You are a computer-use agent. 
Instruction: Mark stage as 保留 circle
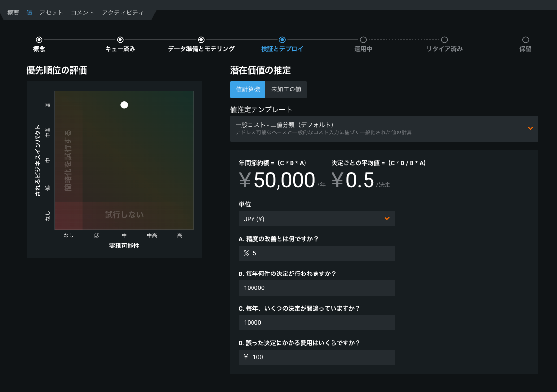(x=525, y=39)
